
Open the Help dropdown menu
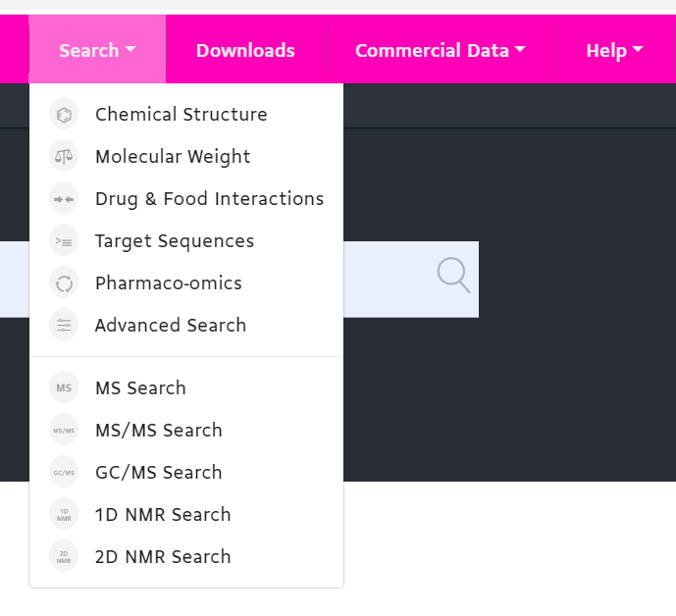[x=614, y=50]
